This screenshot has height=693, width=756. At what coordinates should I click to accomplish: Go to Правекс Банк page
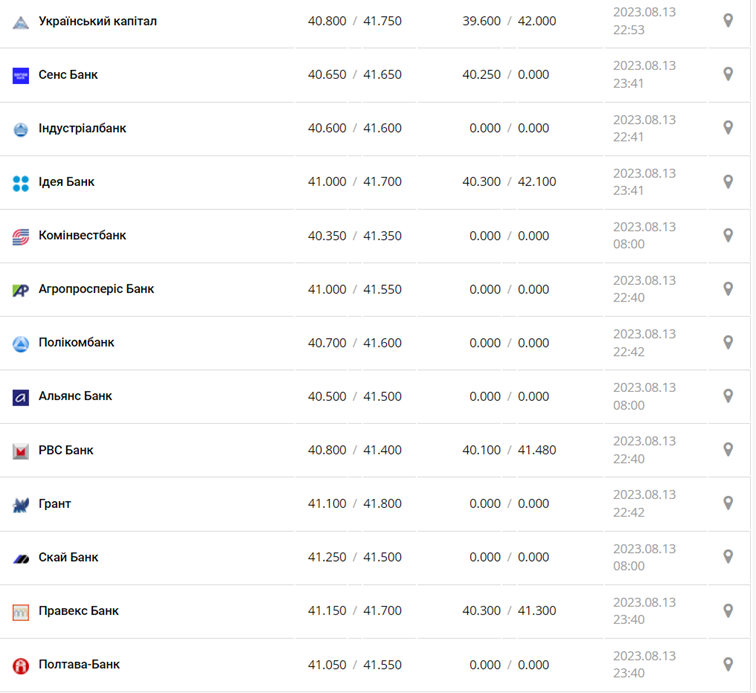click(78, 611)
